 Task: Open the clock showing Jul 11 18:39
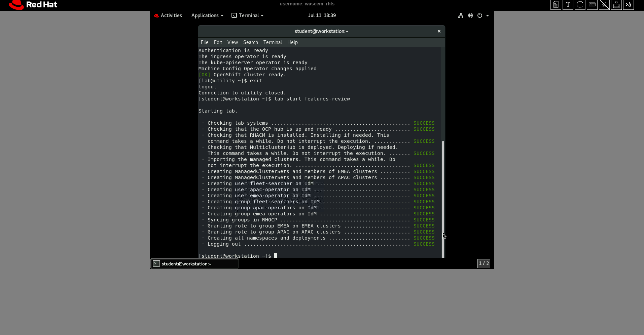coord(322,15)
